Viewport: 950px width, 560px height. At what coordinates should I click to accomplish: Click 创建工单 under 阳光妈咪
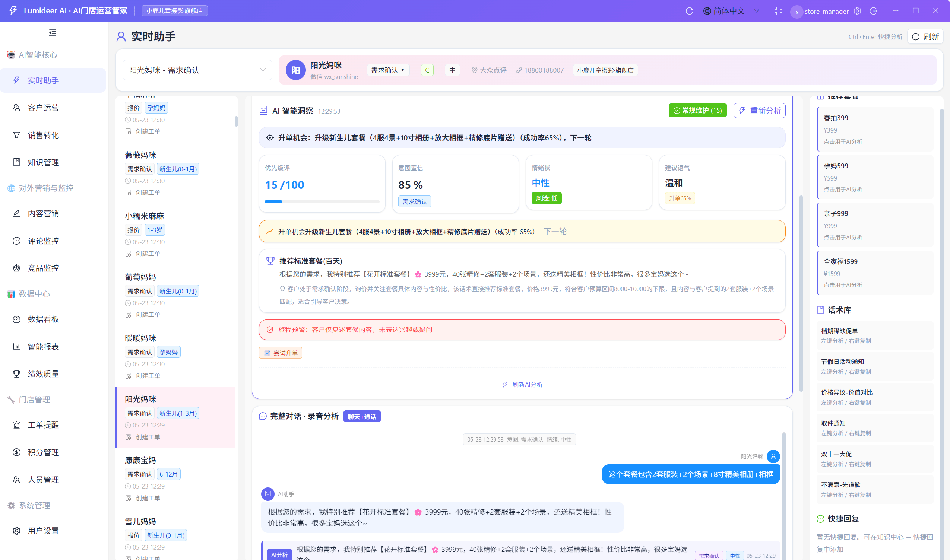coord(143,437)
